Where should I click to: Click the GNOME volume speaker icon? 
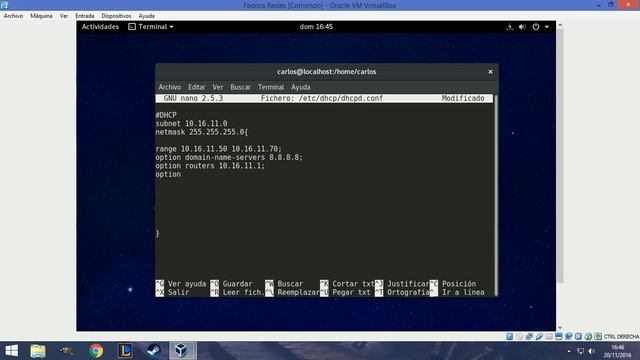tap(522, 27)
